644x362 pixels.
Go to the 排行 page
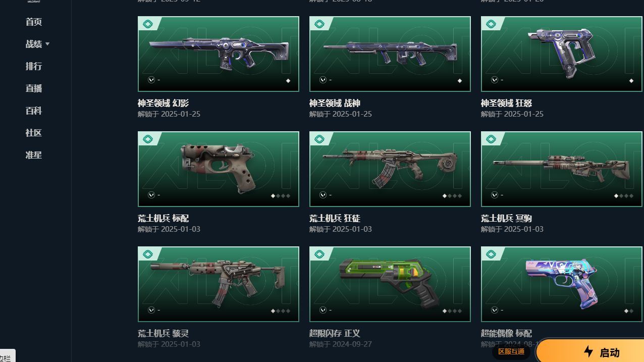(34, 66)
